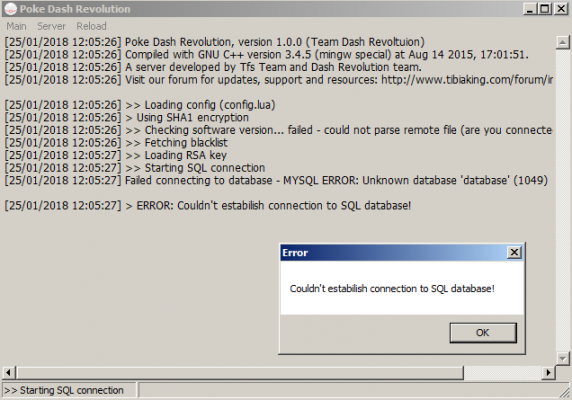Click OK in the Error dialog
The width and height of the screenshot is (572, 400).
coord(483,333)
